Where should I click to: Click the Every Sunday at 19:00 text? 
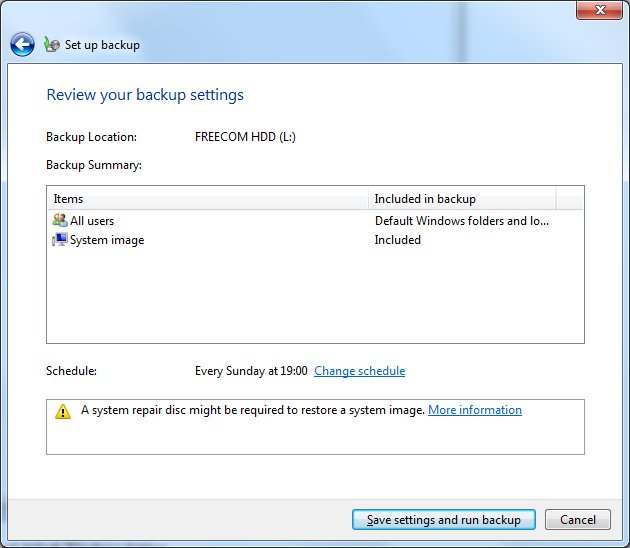pos(251,371)
